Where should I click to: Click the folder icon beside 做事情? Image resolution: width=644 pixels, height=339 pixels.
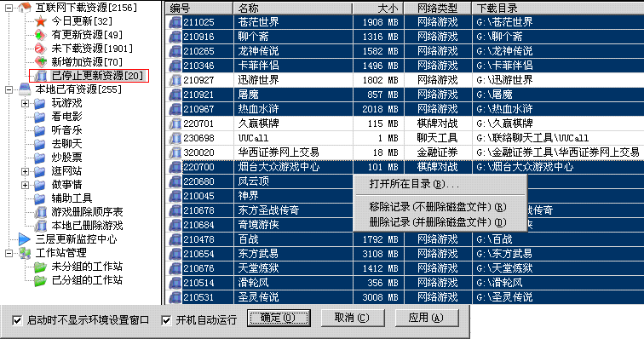pos(40,185)
